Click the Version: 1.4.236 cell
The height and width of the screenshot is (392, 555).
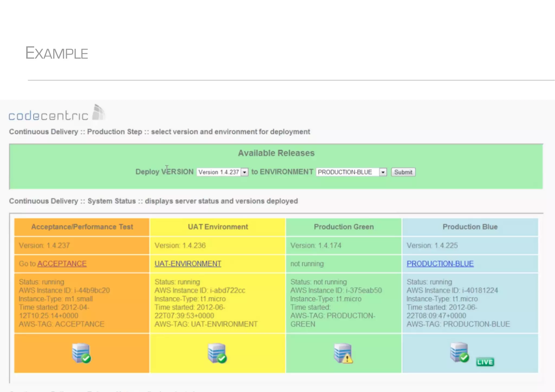point(218,245)
